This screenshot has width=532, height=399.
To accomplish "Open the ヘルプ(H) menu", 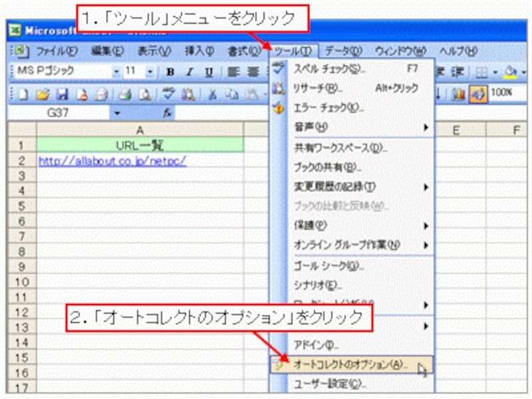I will point(458,51).
